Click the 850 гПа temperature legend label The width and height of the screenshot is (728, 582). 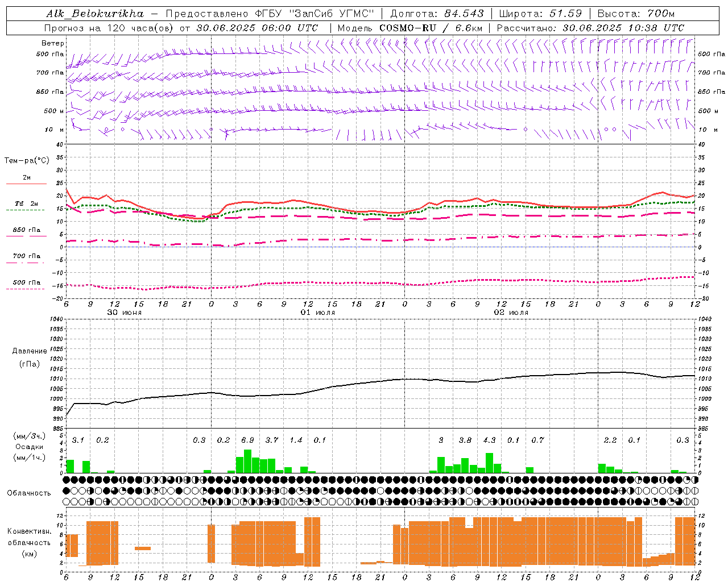coord(27,230)
